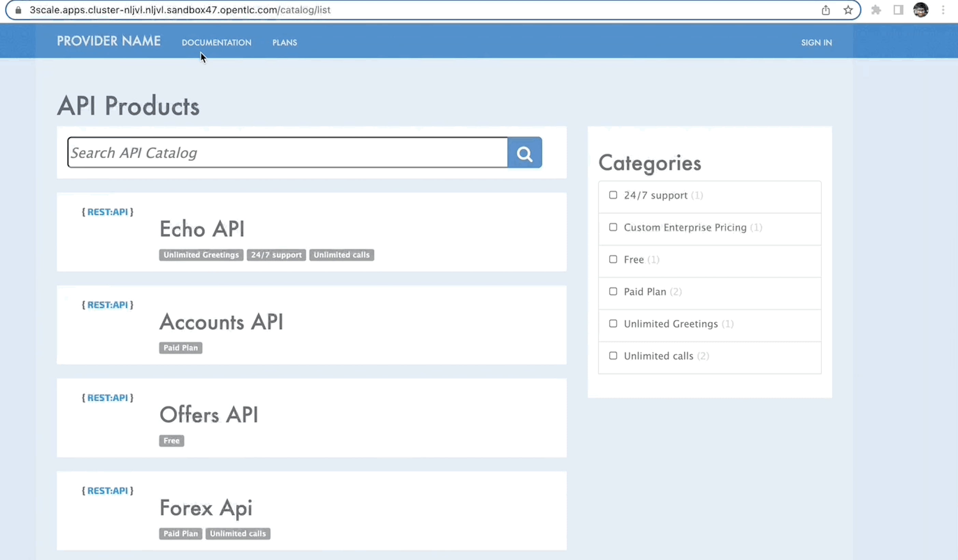Click the browser share icon

coord(826,10)
